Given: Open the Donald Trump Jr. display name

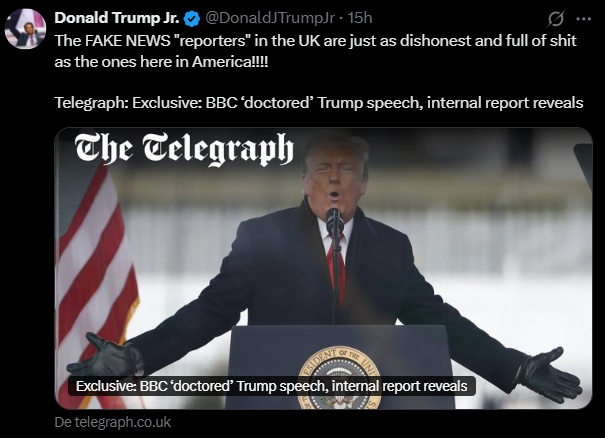Looking at the screenshot, I should click(x=117, y=18).
